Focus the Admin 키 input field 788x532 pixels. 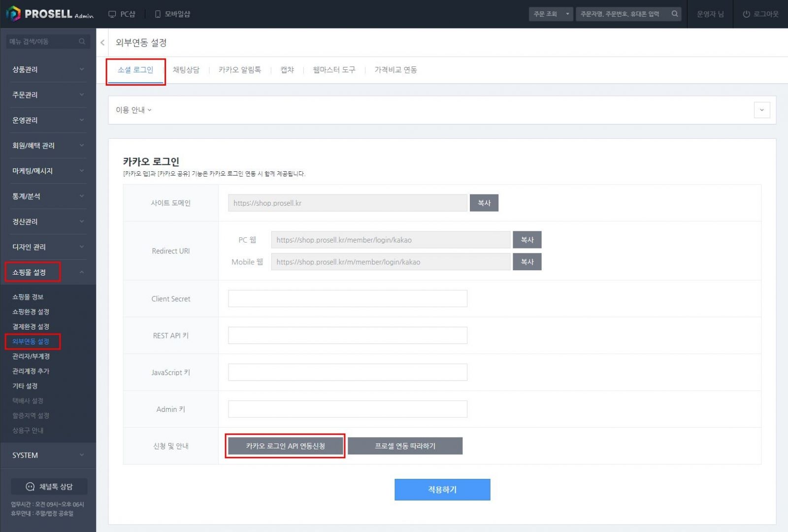[347, 409]
